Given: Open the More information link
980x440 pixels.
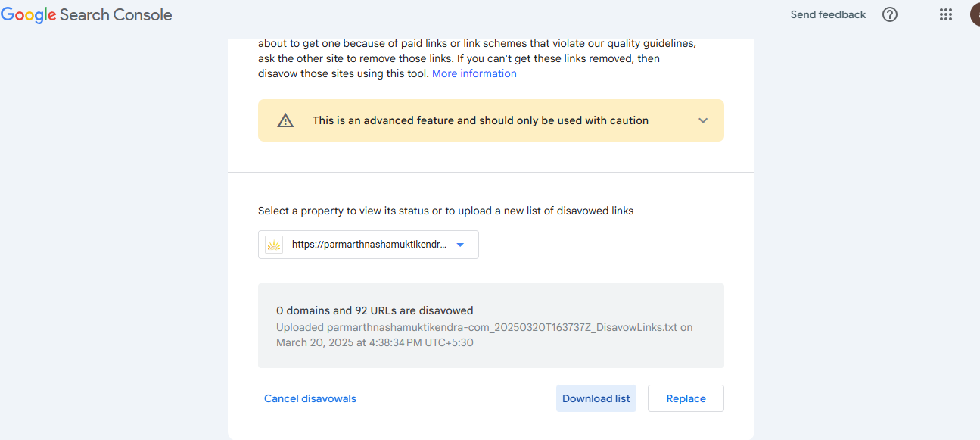Looking at the screenshot, I should pos(474,73).
